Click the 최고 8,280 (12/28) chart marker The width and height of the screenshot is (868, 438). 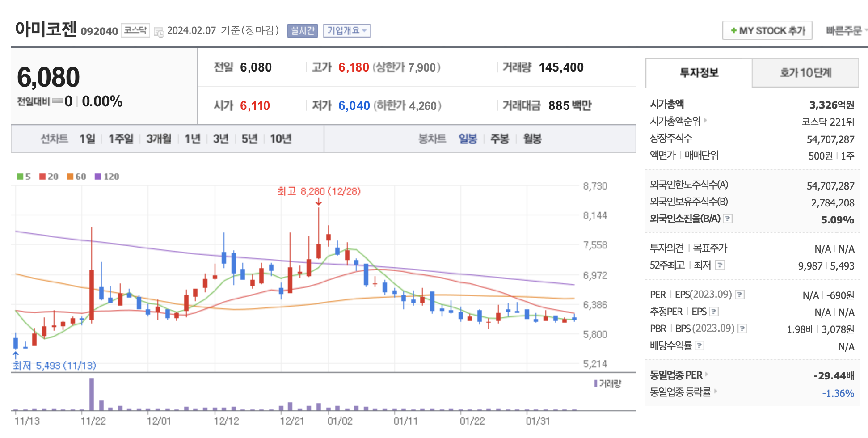[319, 191]
